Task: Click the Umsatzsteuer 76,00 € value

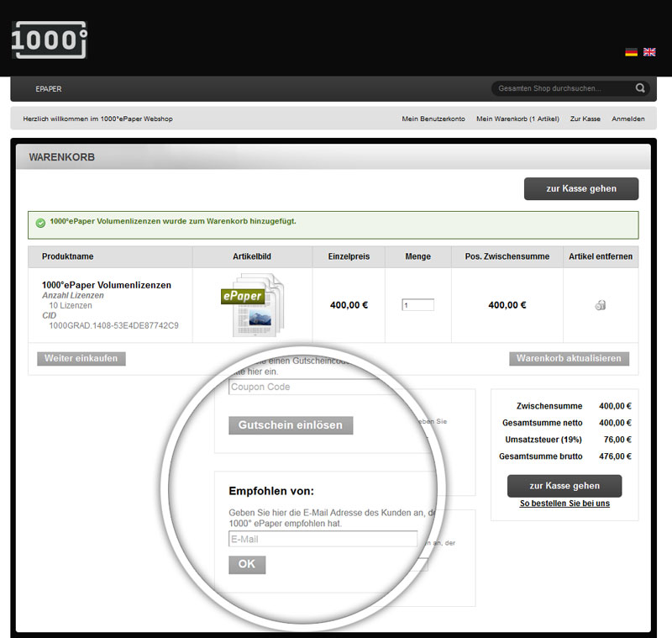Action: point(617,440)
